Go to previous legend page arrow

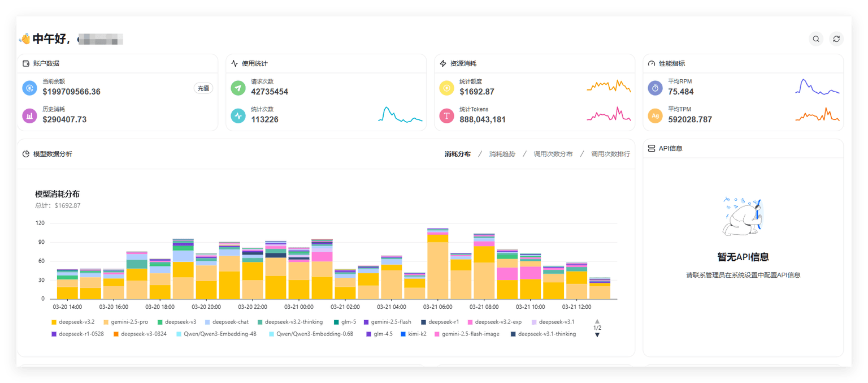597,321
